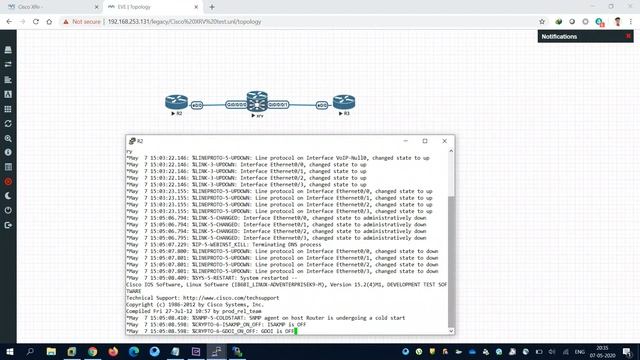The width and height of the screenshot is (640, 360).
Task: Switch to the EVE | Topology browser tab
Action: click(151, 7)
